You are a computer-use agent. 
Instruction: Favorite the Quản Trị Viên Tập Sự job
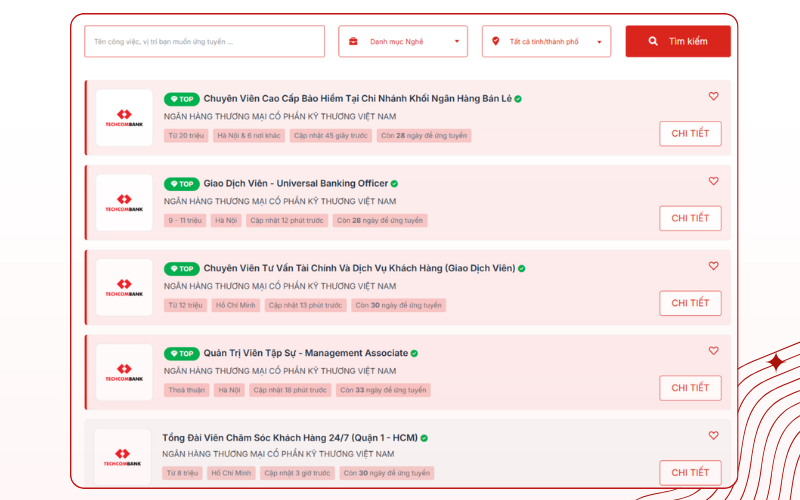tap(713, 351)
